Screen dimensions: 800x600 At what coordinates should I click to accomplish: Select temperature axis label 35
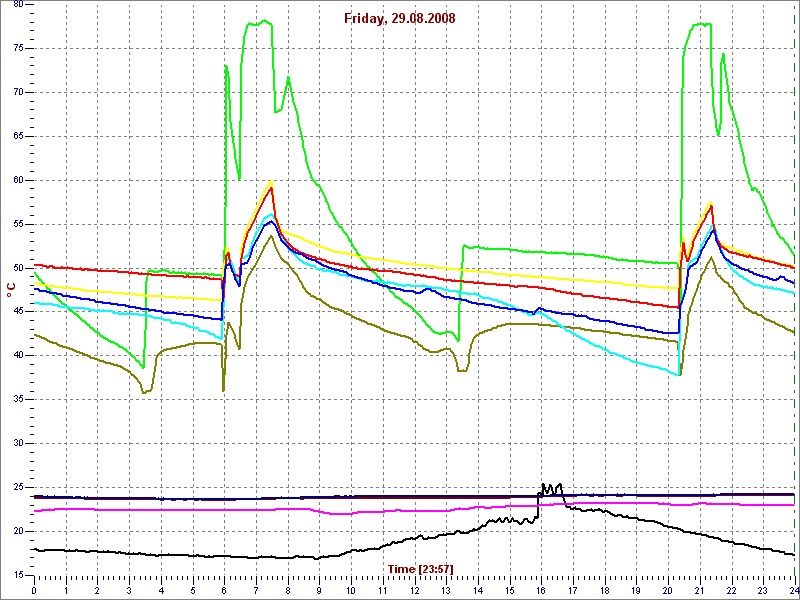coord(16,400)
